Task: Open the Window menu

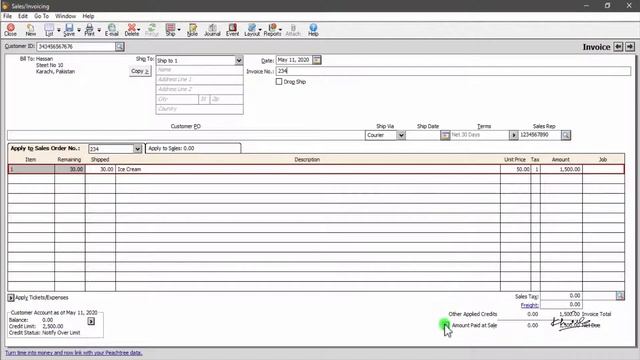Action: pos(65,16)
